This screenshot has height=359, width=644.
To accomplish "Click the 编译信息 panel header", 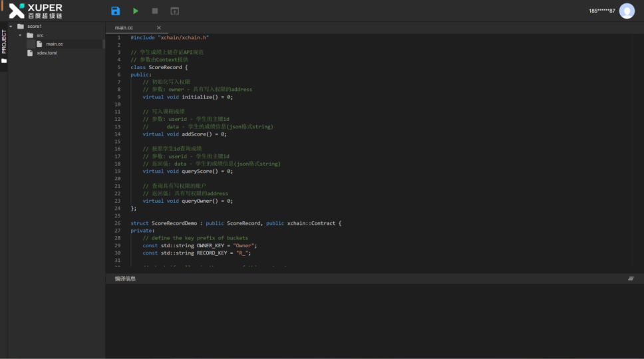I will click(125, 279).
